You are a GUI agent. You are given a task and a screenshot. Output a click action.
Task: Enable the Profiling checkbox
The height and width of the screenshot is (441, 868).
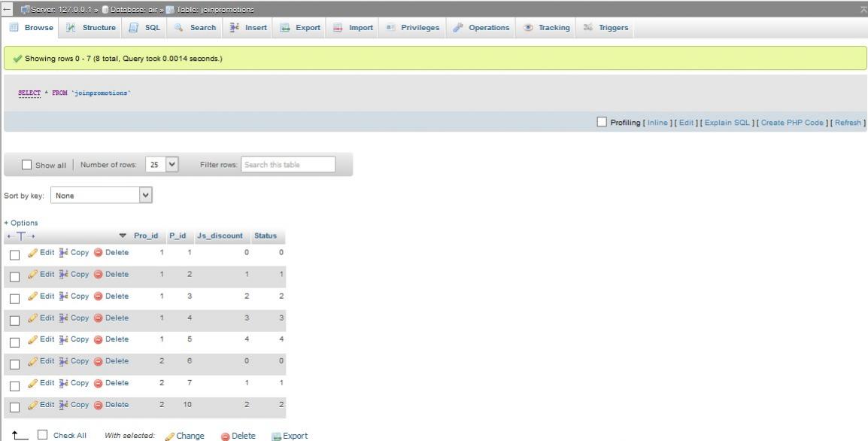point(602,122)
